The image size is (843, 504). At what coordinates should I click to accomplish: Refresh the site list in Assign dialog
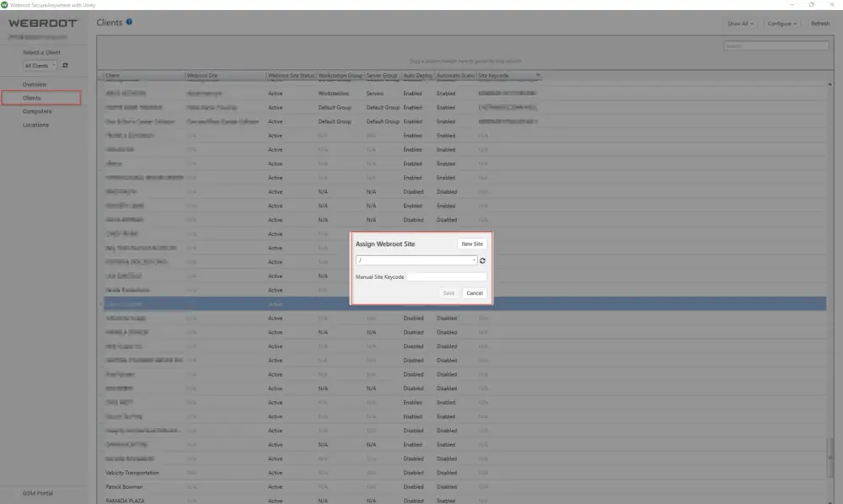tap(482, 260)
